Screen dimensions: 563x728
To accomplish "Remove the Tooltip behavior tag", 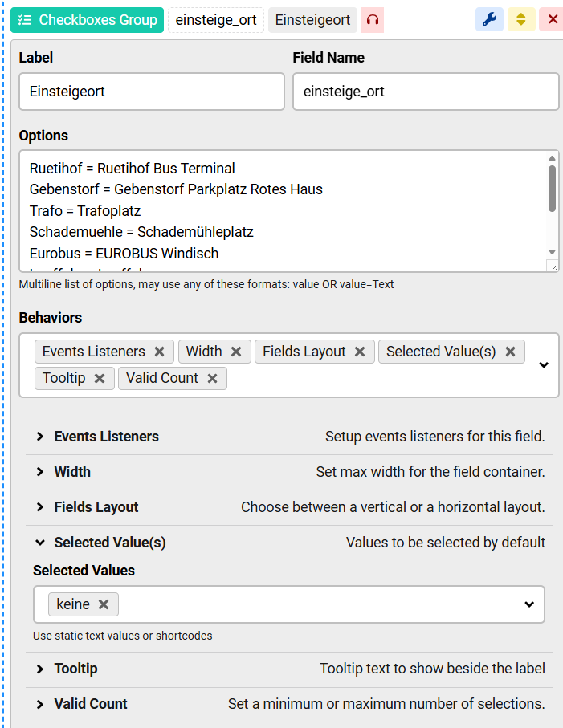I will point(99,378).
